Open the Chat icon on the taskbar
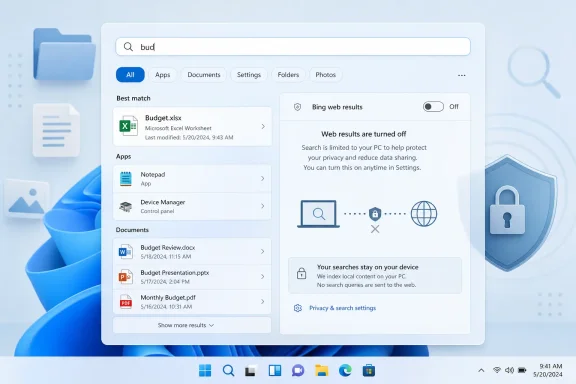Viewport: 576px width, 384px height. tap(298, 370)
